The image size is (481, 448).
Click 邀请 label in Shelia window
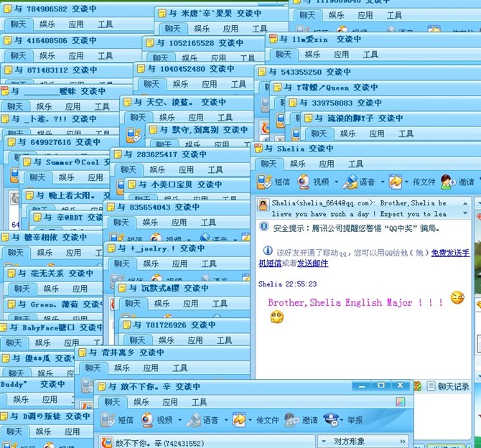[466, 182]
